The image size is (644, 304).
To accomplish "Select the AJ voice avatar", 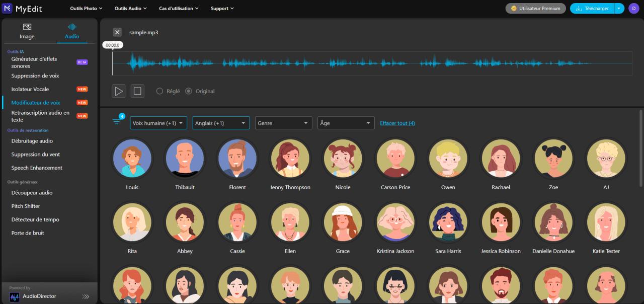I will 606,158.
